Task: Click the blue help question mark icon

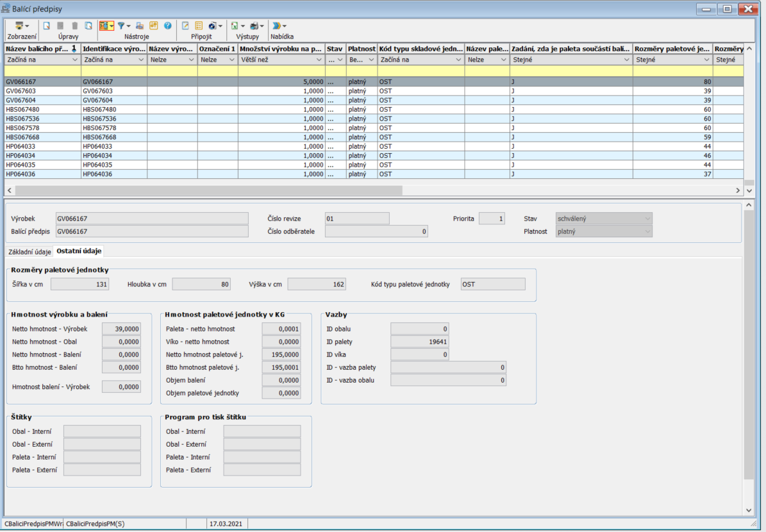Action: pyautogui.click(x=168, y=26)
